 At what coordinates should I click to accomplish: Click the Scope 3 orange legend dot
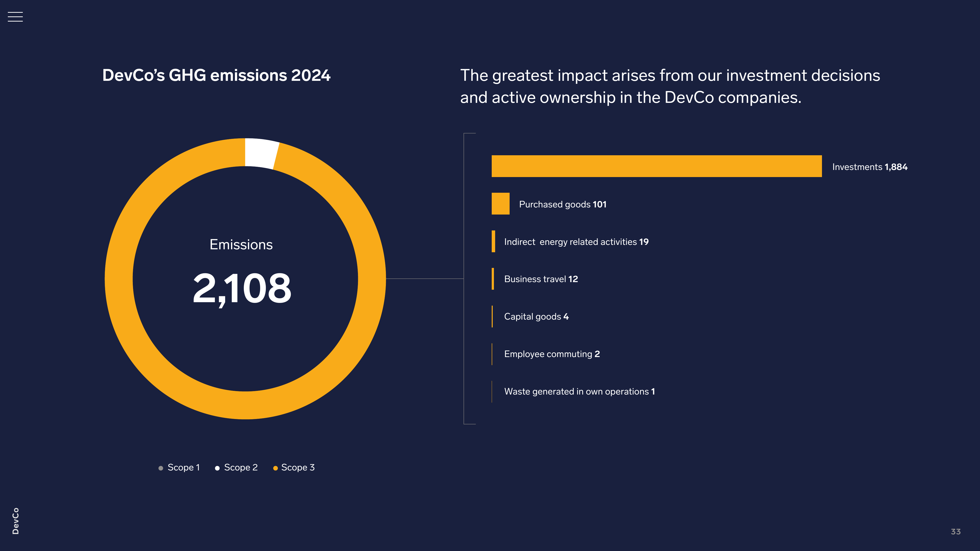tap(275, 468)
